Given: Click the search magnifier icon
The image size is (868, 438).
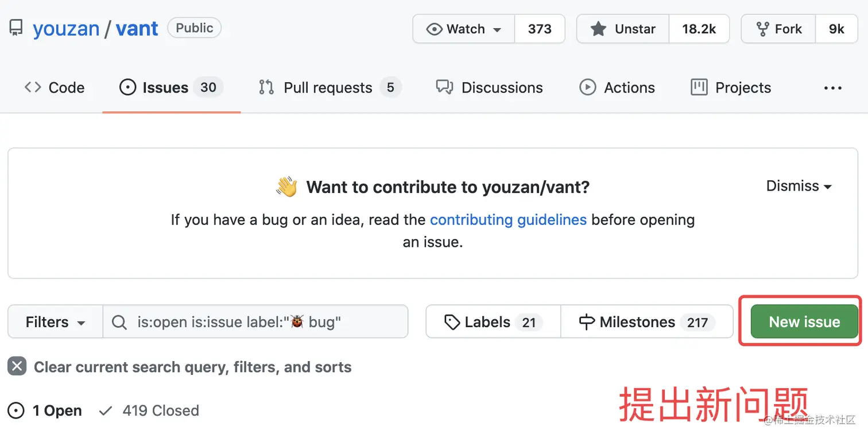Looking at the screenshot, I should coord(119,322).
